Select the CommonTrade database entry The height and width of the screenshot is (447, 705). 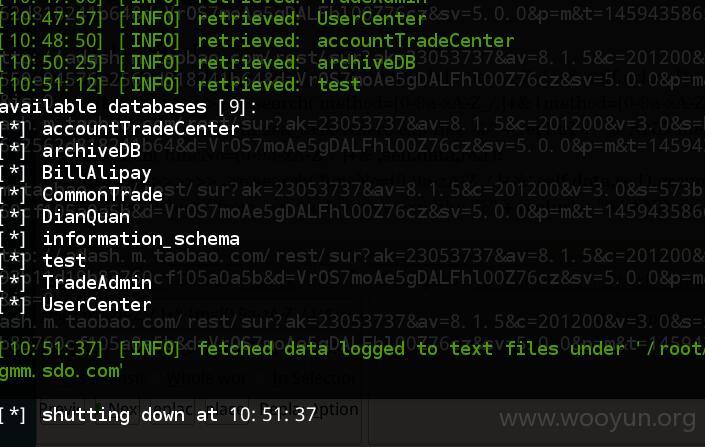pyautogui.click(x=102, y=195)
